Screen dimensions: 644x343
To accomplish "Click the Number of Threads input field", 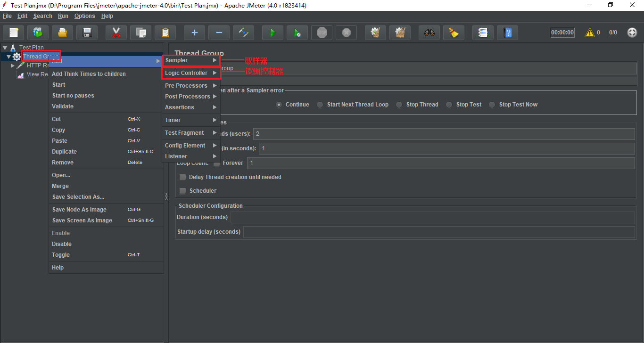I will (444, 134).
